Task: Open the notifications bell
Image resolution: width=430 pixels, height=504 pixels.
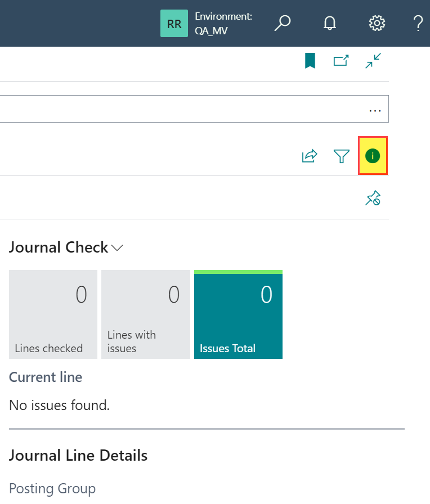Action: click(x=329, y=23)
